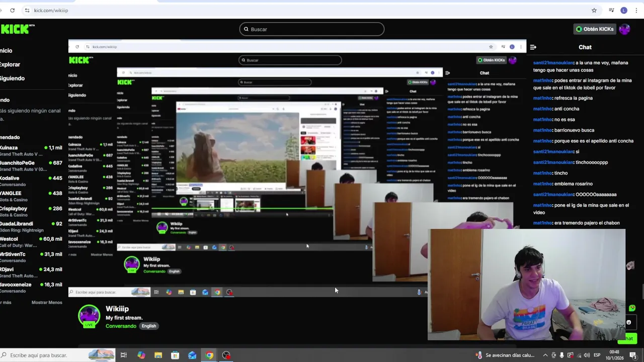Screen dimensions: 644x362
Task: Open the notification center icon
Action: tap(633, 355)
